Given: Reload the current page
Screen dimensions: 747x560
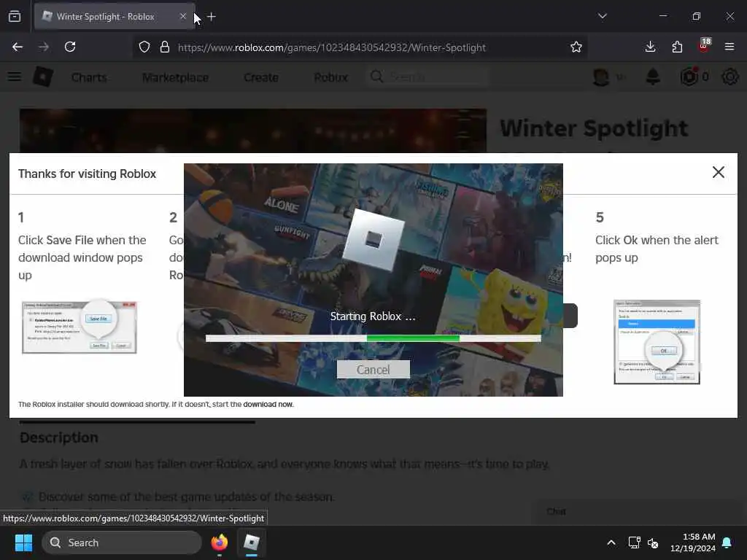Looking at the screenshot, I should [x=70, y=47].
